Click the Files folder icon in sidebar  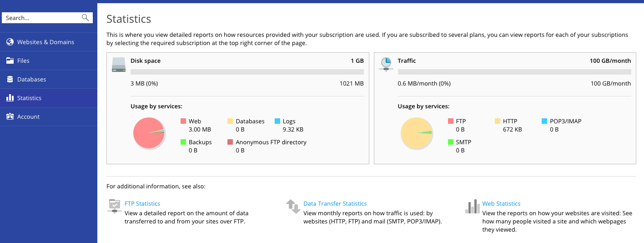pyautogui.click(x=10, y=61)
